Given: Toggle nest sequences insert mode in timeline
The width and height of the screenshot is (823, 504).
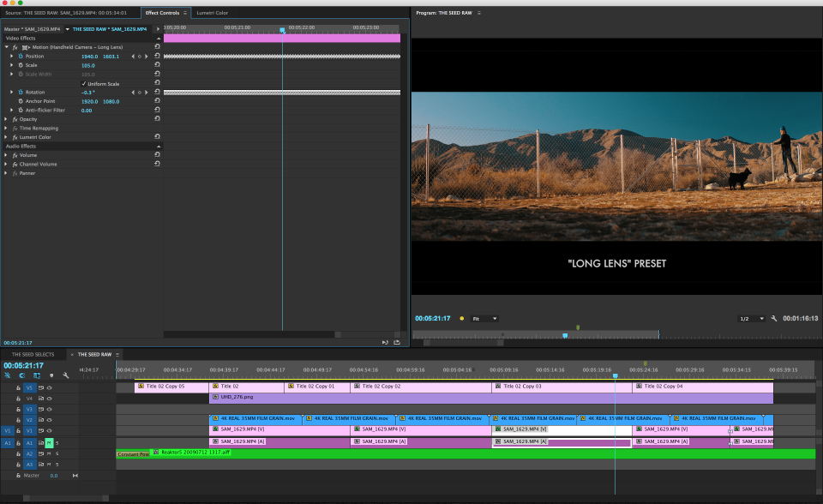Looking at the screenshot, I should coord(8,376).
